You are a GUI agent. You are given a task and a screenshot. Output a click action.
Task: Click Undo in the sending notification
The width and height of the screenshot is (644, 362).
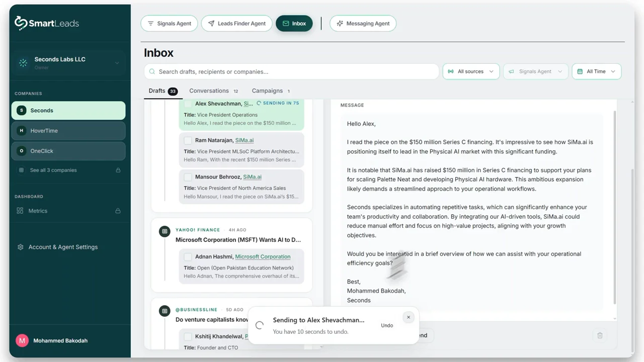pos(387,325)
